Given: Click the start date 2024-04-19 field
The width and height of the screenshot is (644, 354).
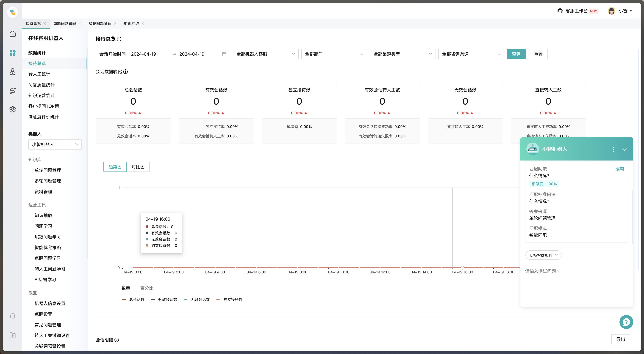Looking at the screenshot, I should [x=144, y=54].
